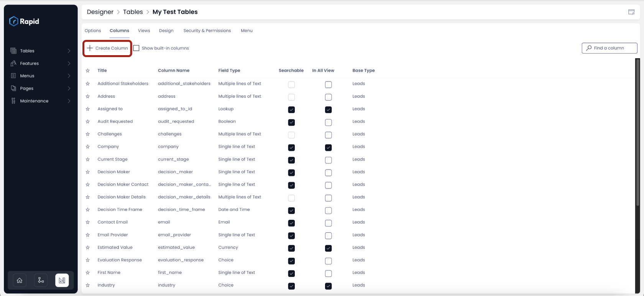The image size is (644, 296).
Task: Check In All View for Current Stage
Action: pyautogui.click(x=328, y=160)
